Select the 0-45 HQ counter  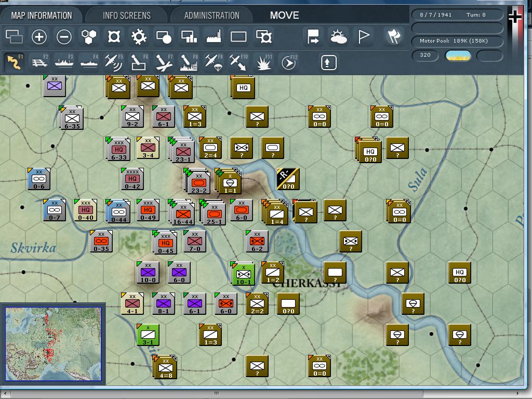(x=165, y=243)
